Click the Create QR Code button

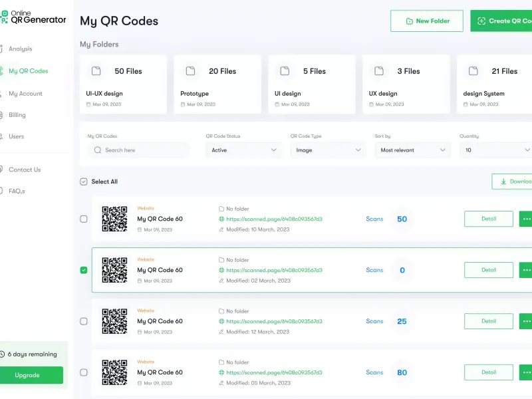coord(501,21)
